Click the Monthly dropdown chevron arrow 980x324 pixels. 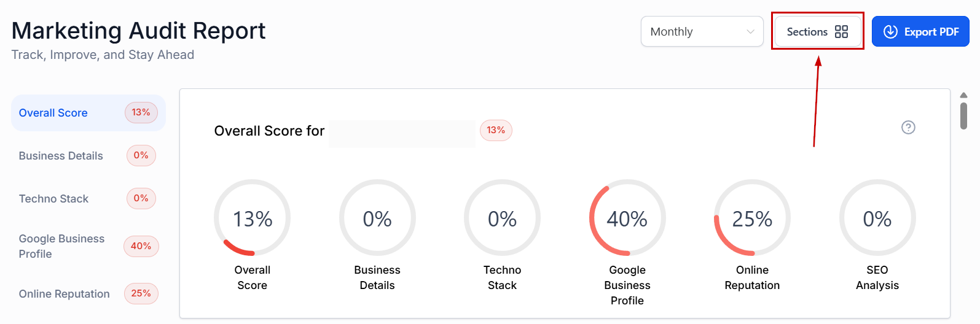point(750,32)
